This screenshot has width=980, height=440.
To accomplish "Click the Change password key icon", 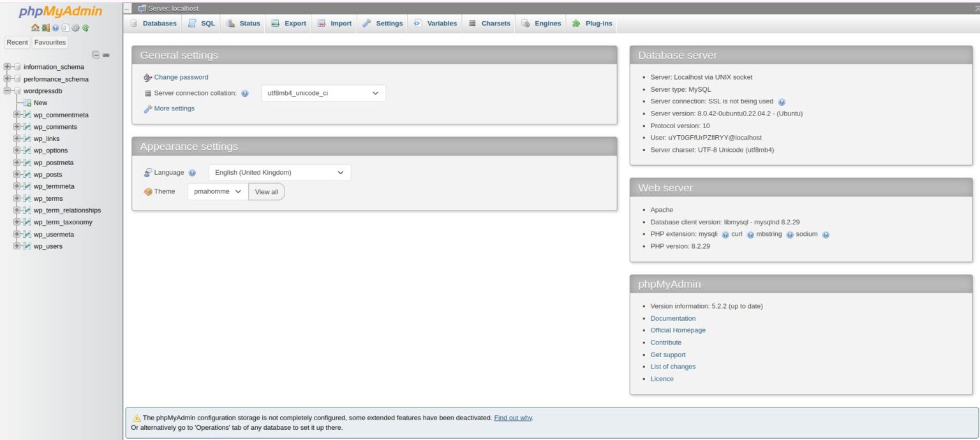I will point(147,77).
